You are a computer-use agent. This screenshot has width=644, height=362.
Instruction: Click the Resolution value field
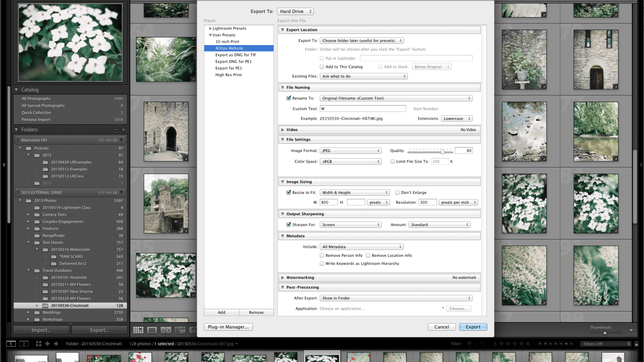click(x=428, y=202)
